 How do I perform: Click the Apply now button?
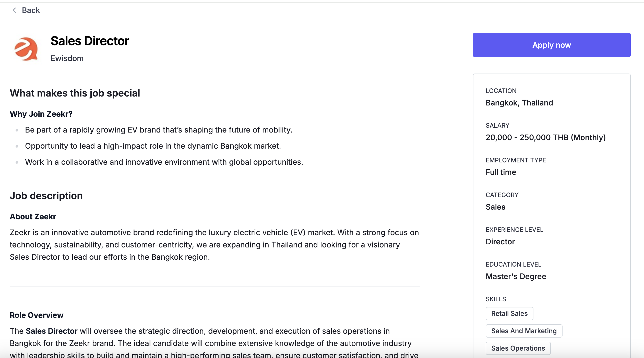point(552,45)
